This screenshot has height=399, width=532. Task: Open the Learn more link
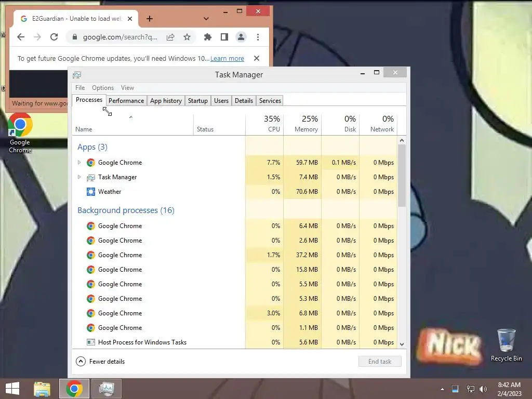tap(227, 58)
